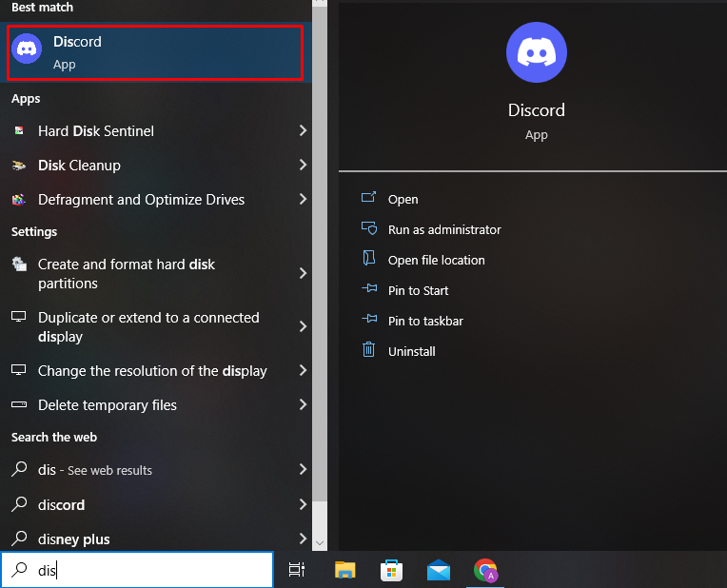Open Mail from the taskbar

pyautogui.click(x=439, y=570)
